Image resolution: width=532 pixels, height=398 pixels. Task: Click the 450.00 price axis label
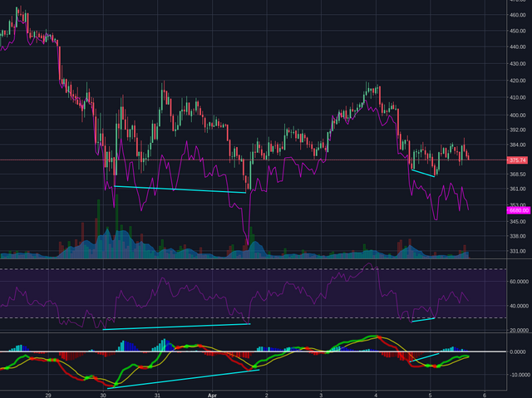coord(518,31)
